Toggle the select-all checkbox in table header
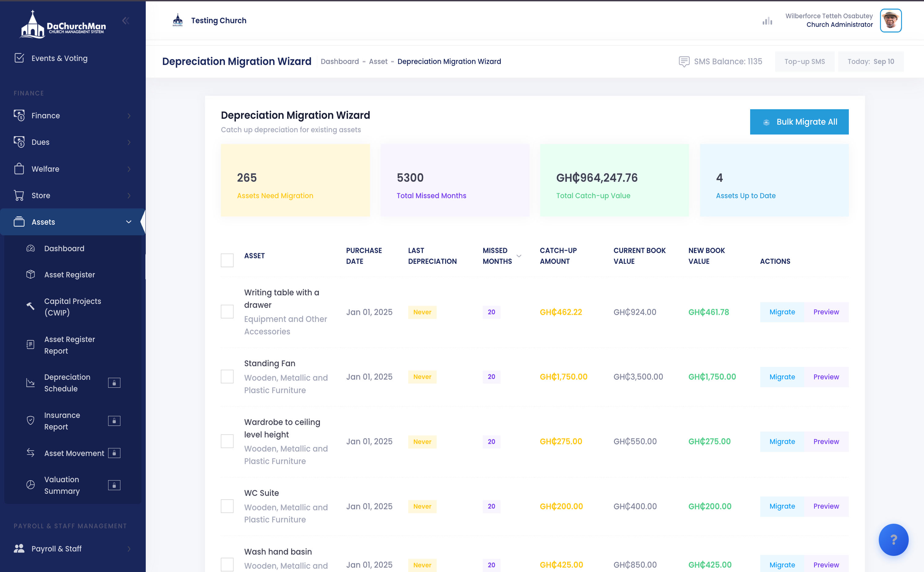This screenshot has width=924, height=572. [x=227, y=260]
